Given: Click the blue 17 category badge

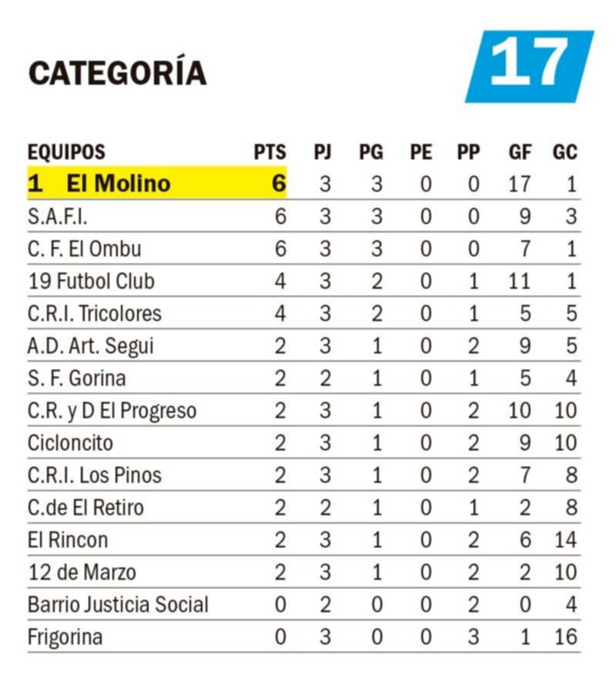Looking at the screenshot, I should [x=530, y=67].
